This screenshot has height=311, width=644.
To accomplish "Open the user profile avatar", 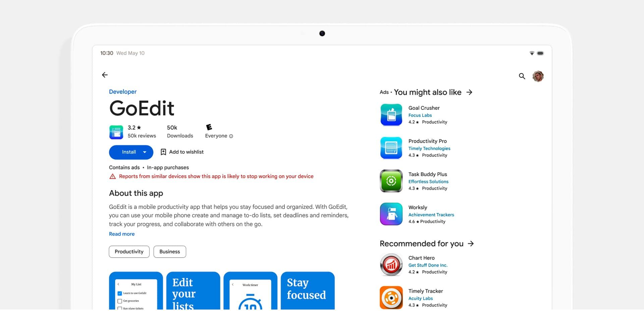I will (538, 76).
